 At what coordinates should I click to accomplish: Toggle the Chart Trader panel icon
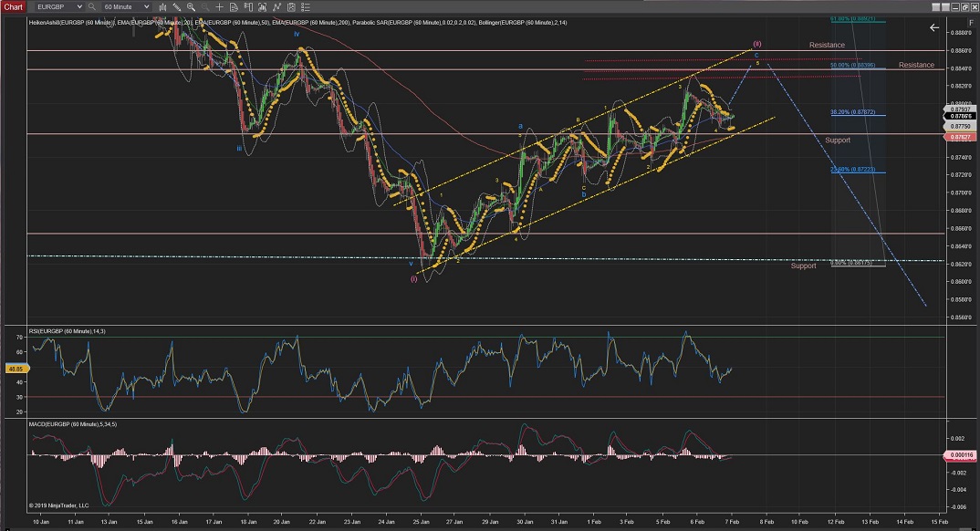(247, 6)
